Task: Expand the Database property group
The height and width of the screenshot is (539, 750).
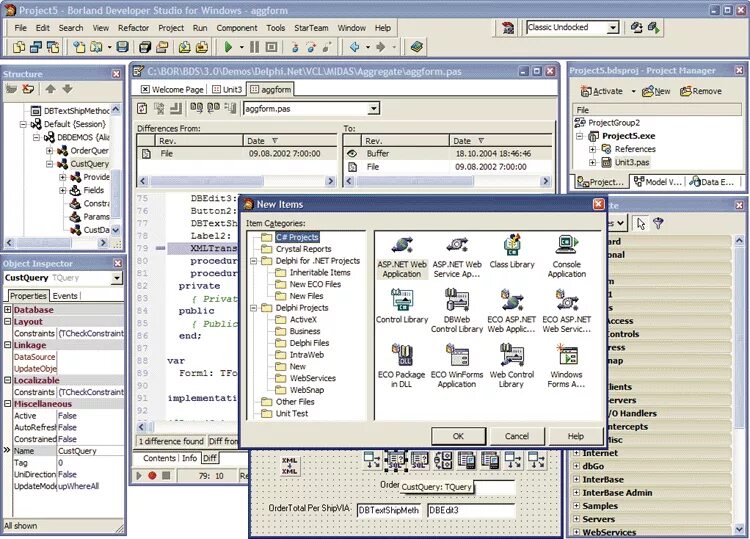Action: tap(8, 309)
